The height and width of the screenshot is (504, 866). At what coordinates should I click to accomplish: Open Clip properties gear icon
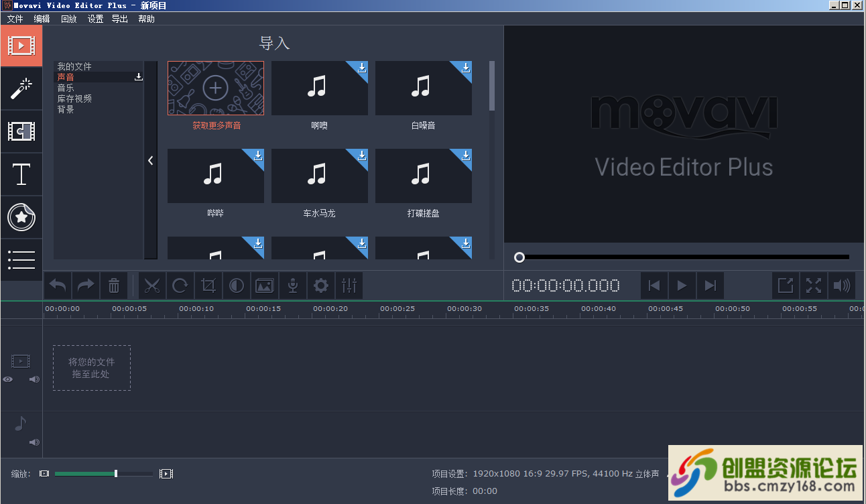pyautogui.click(x=321, y=286)
